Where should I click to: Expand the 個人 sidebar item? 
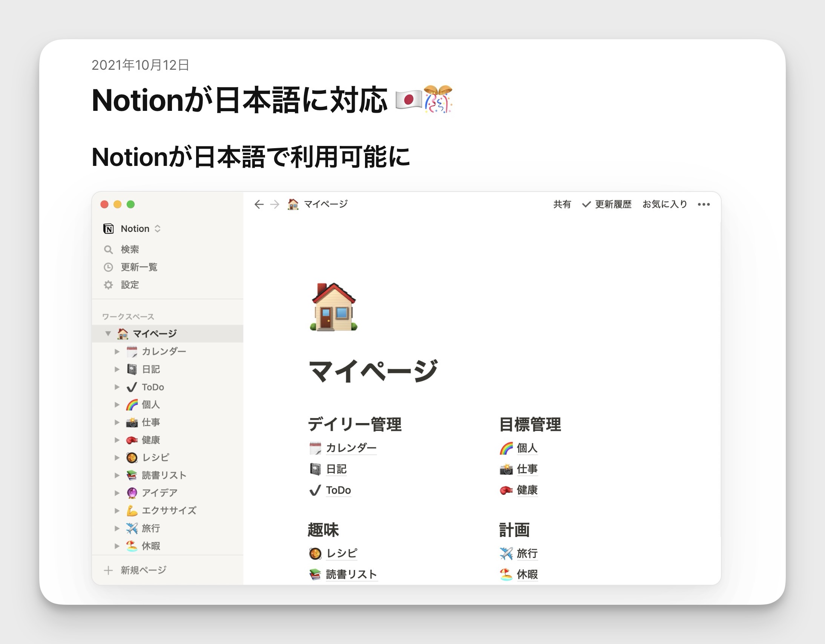click(x=117, y=405)
